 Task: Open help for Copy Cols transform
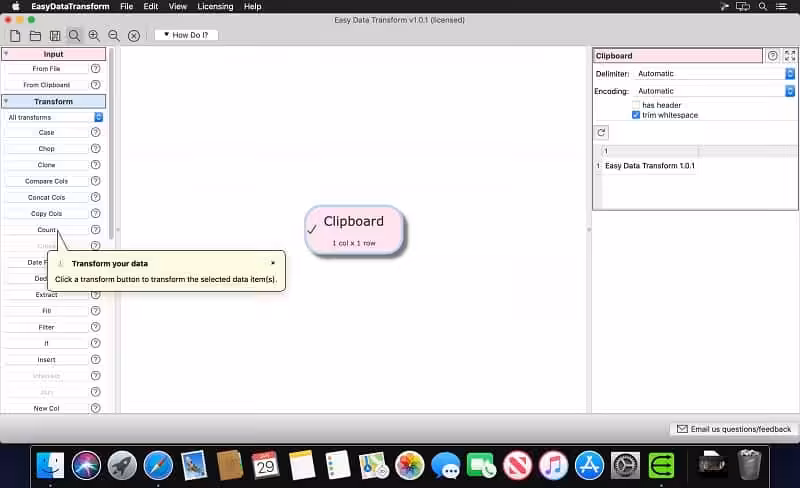[95, 213]
